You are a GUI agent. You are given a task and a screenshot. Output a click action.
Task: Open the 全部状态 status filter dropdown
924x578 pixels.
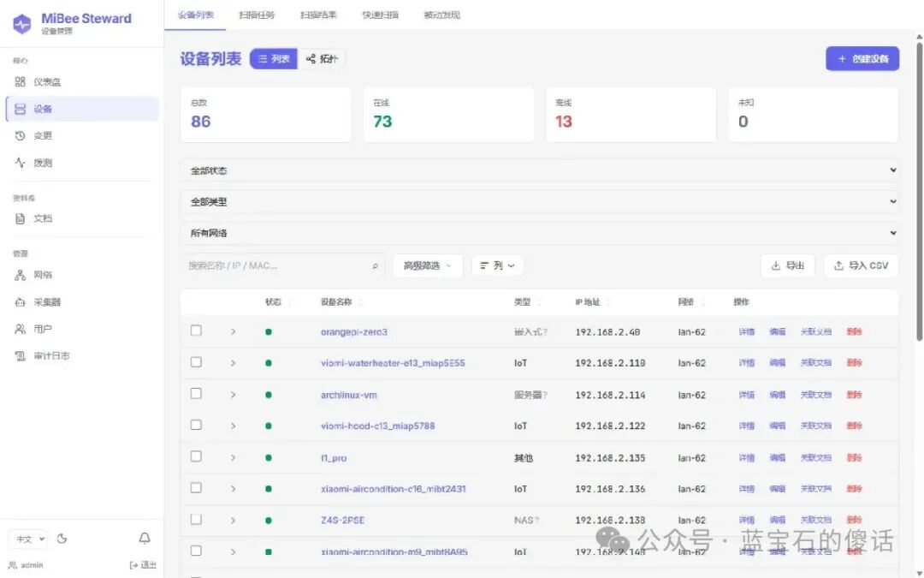click(x=539, y=170)
